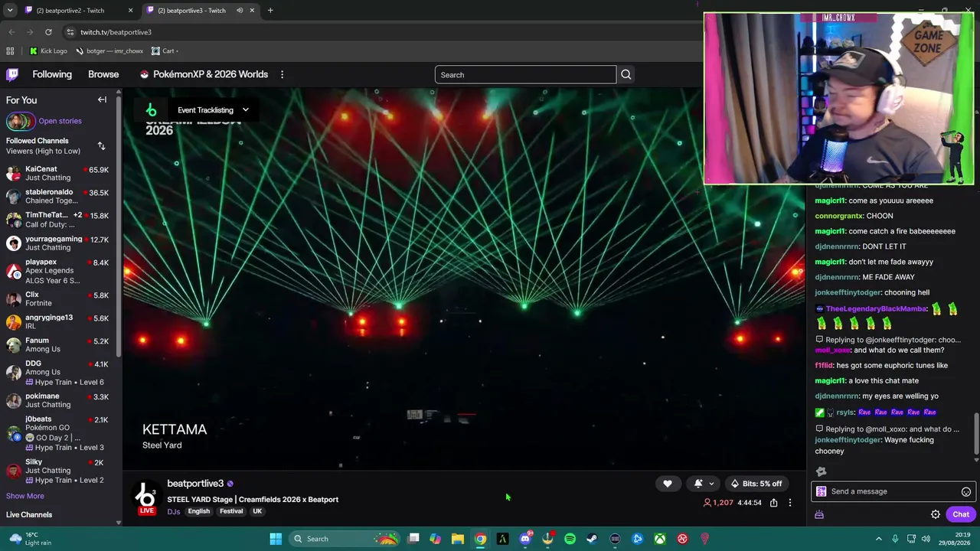The width and height of the screenshot is (980, 551).
Task: Click the purple Chat send button
Action: pyautogui.click(x=961, y=515)
